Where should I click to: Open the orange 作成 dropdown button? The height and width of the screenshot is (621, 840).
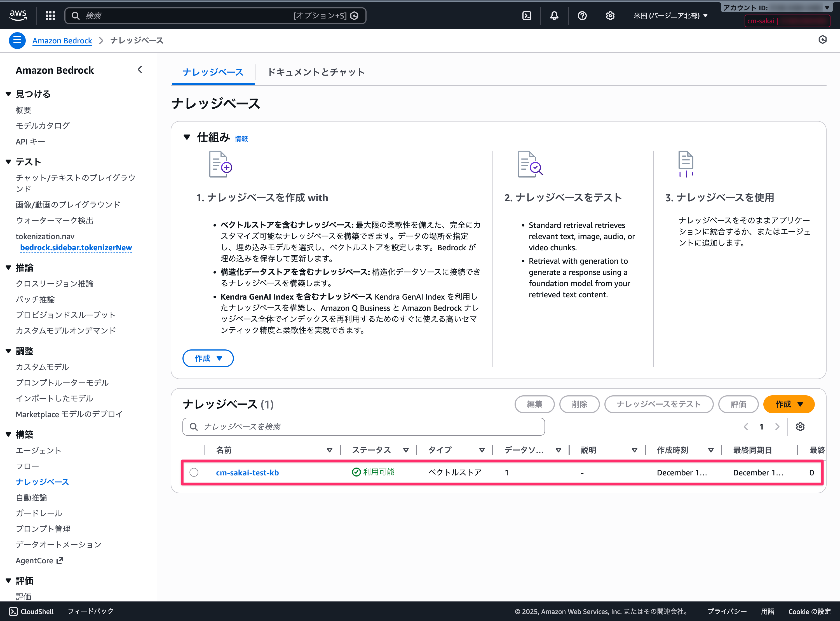[x=789, y=404]
